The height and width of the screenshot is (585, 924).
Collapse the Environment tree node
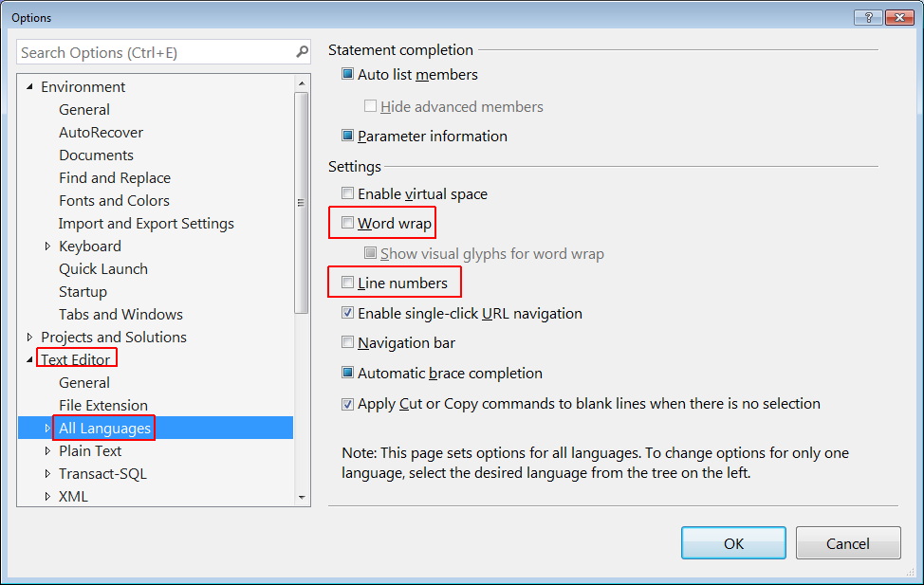point(30,87)
